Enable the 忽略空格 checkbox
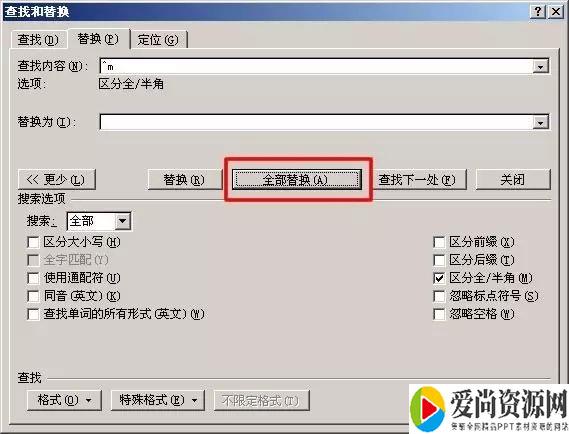 [439, 314]
